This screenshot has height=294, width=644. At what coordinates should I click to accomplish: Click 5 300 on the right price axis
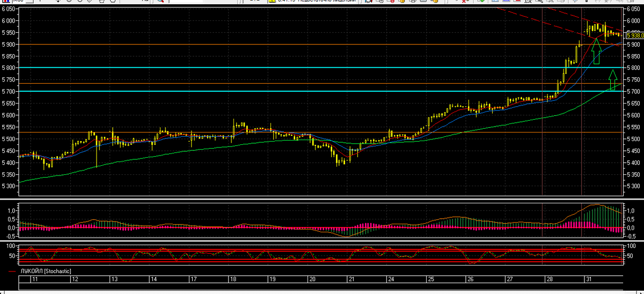(x=633, y=186)
